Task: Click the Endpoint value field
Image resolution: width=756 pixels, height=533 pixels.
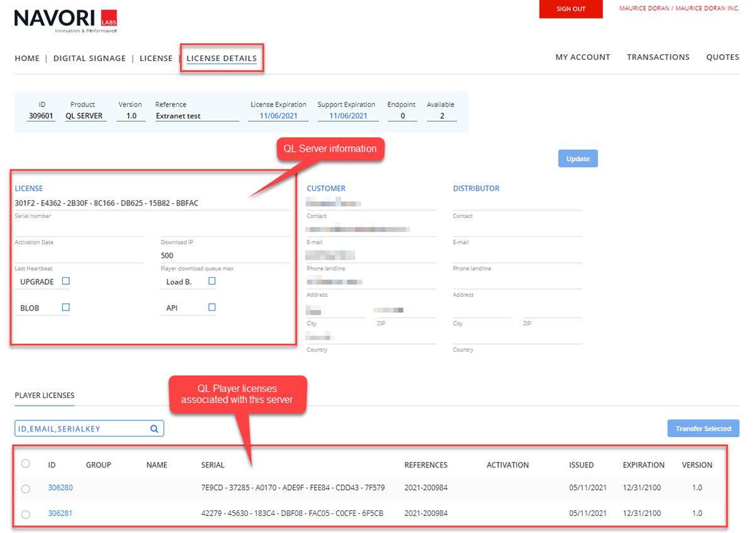Action: (x=403, y=116)
